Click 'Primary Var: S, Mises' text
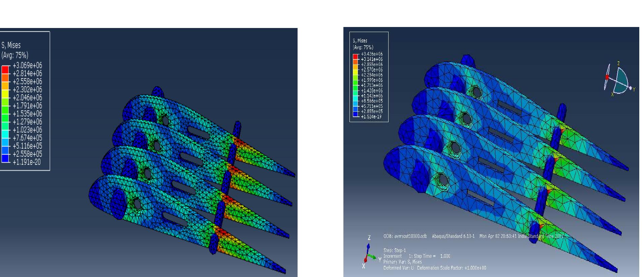Image resolution: width=644 pixels, height=277 pixels. coord(403,262)
